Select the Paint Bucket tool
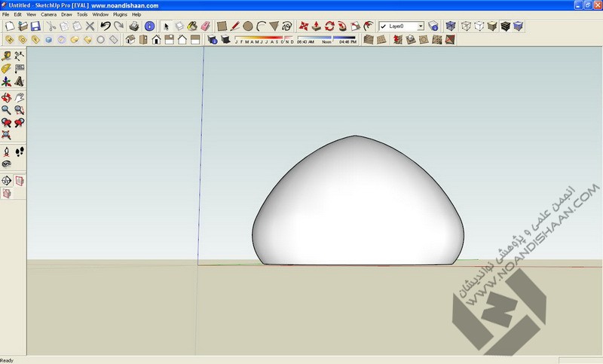603x364 pixels. tap(193, 26)
